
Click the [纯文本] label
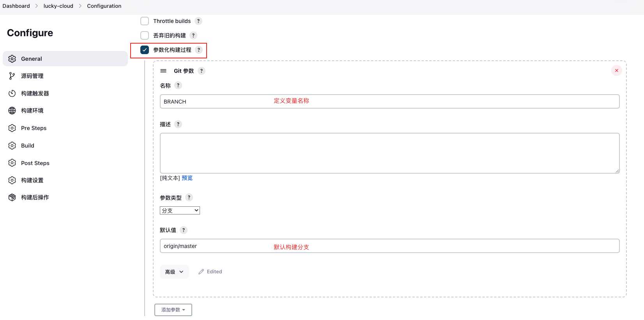click(x=170, y=178)
